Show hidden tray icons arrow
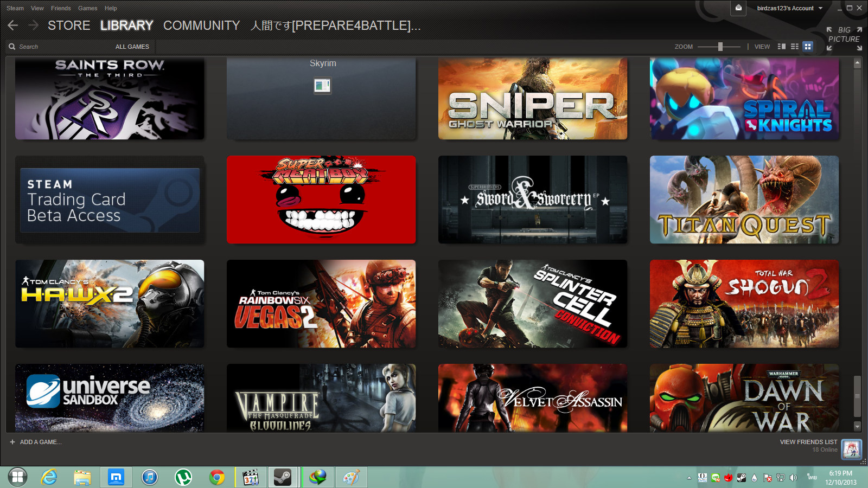Viewport: 868px width, 488px height. 689,478
